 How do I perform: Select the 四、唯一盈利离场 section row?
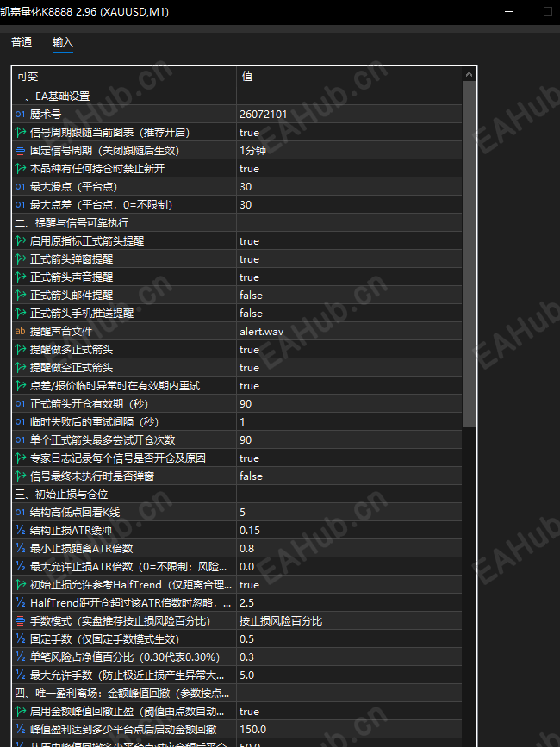(x=237, y=694)
